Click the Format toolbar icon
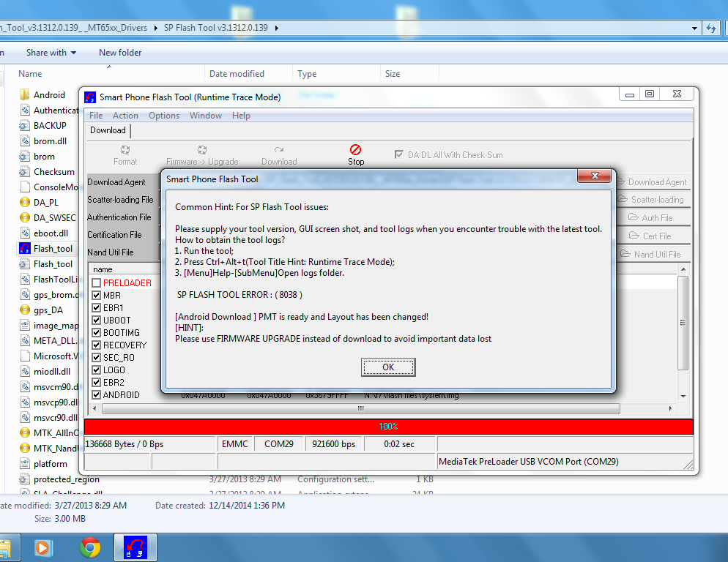This screenshot has width=728, height=562. point(125,150)
